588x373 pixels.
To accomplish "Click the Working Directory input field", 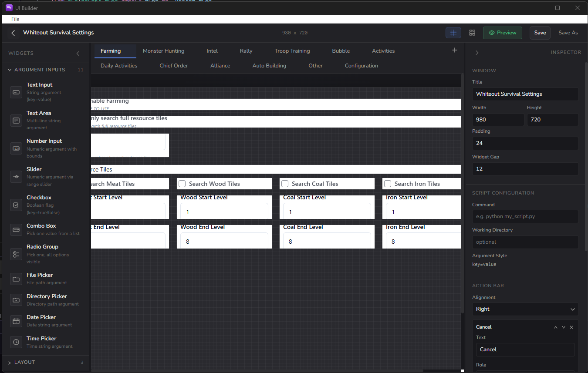I will coord(525,242).
